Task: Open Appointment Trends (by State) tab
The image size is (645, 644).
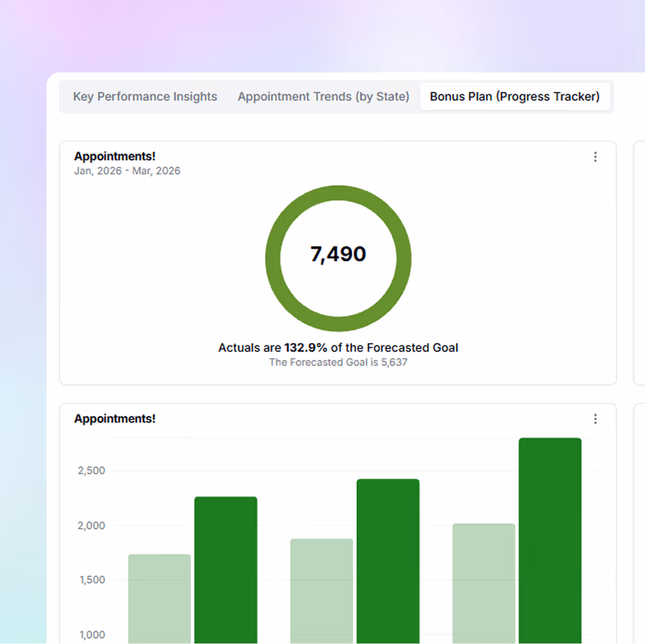Action: pos(323,96)
